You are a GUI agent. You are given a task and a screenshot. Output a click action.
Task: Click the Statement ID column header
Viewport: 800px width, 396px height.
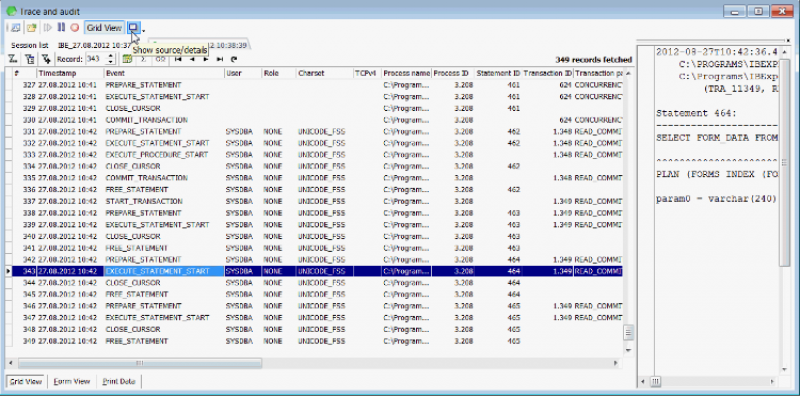click(498, 73)
